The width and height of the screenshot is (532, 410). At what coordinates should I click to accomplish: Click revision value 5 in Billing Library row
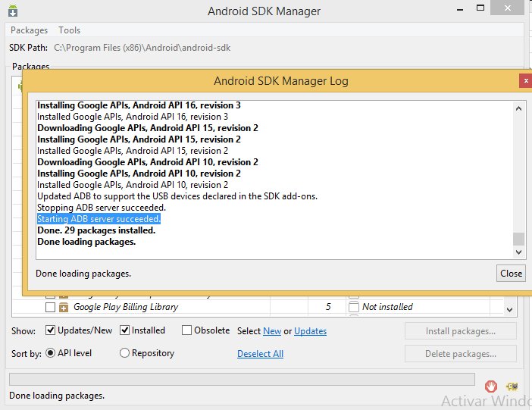328,307
